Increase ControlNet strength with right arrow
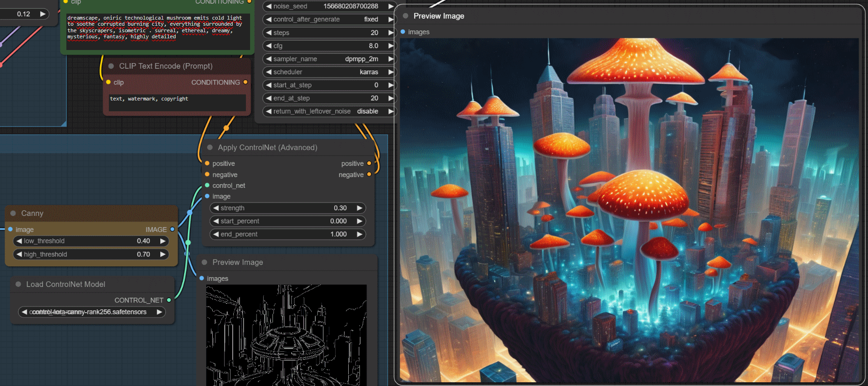This screenshot has height=386, width=868. click(x=359, y=208)
